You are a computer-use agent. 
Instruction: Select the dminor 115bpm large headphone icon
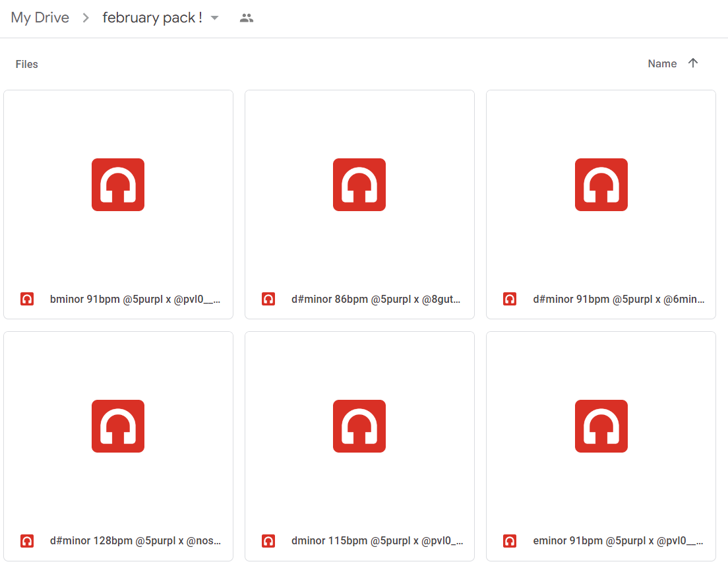[x=359, y=426]
